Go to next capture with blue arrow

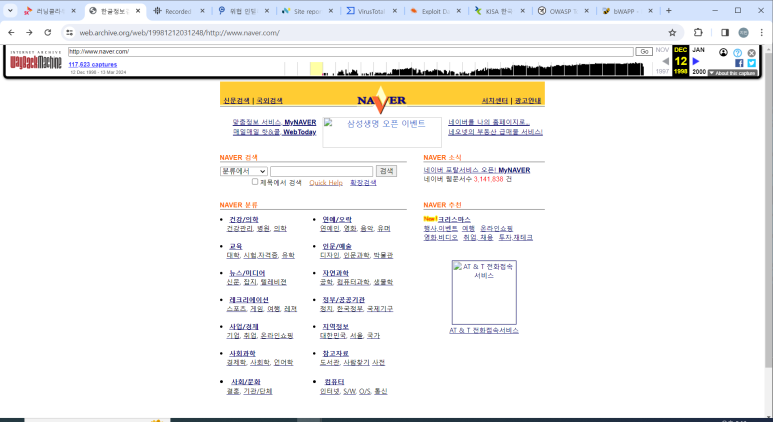(696, 61)
